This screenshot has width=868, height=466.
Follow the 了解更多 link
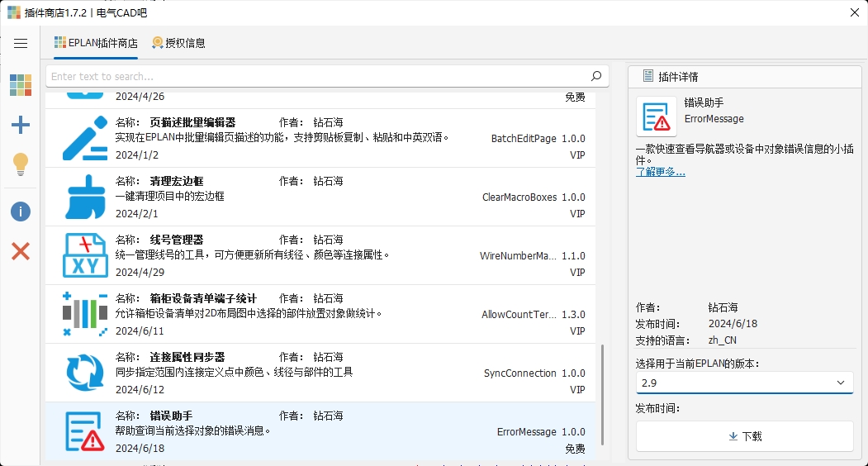[x=660, y=172]
